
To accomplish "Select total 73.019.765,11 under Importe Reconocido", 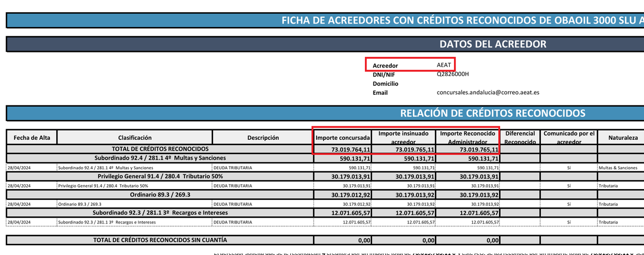I will pos(479,149).
